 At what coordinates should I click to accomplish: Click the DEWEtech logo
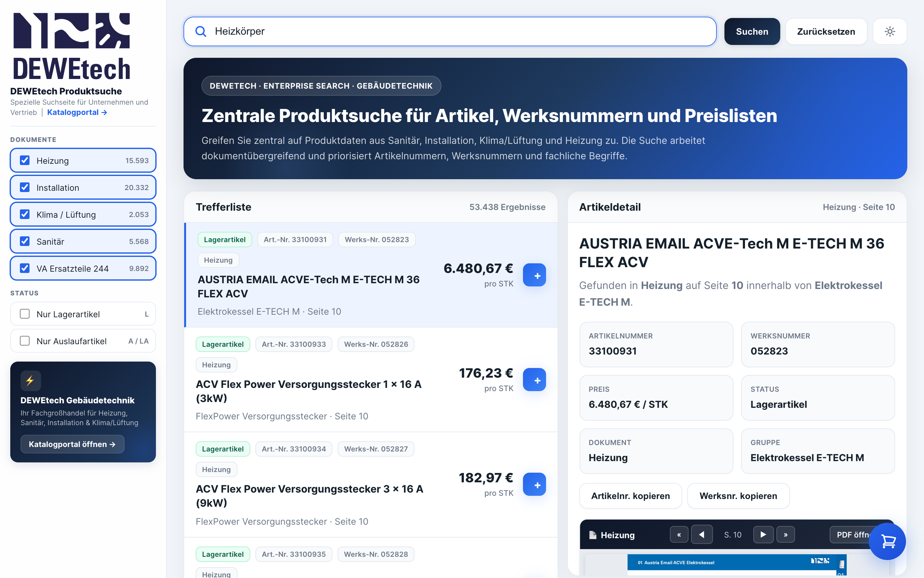pyautogui.click(x=72, y=46)
